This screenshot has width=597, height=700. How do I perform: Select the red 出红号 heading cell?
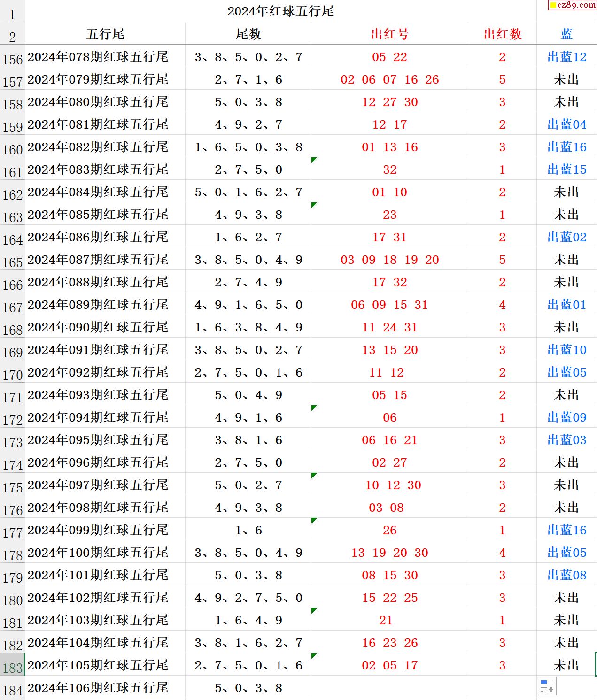[x=389, y=34]
